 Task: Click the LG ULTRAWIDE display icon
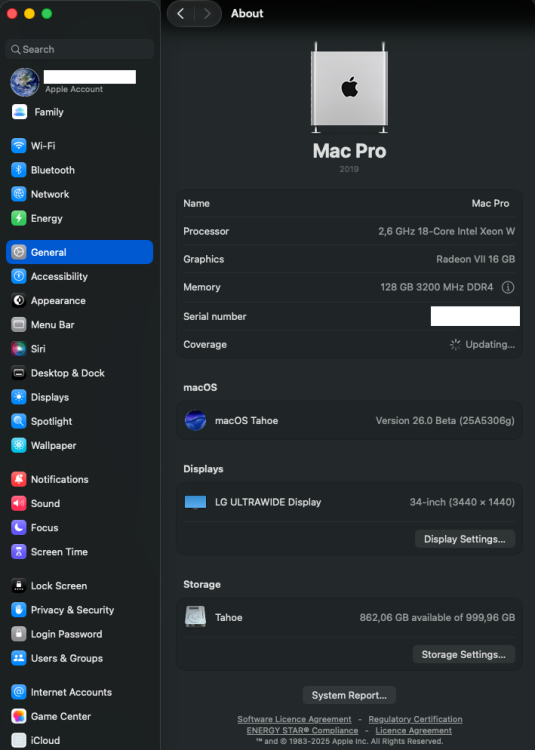(x=196, y=502)
